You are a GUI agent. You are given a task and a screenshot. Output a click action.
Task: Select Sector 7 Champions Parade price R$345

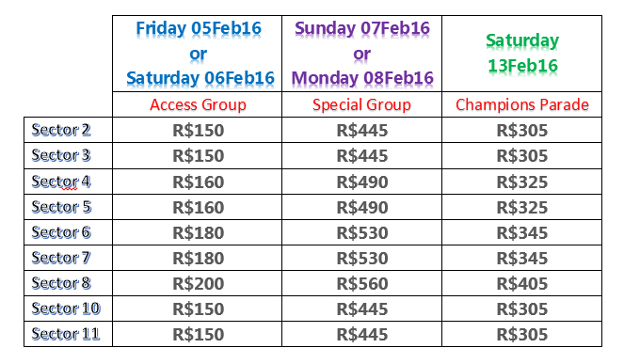522,258
